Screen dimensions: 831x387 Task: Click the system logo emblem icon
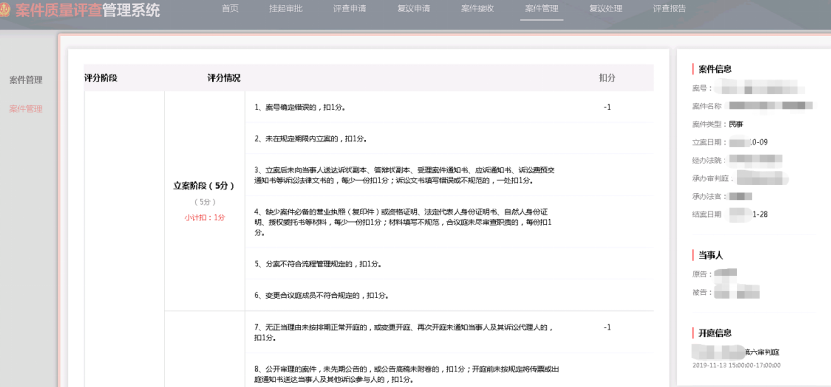click(x=4, y=10)
